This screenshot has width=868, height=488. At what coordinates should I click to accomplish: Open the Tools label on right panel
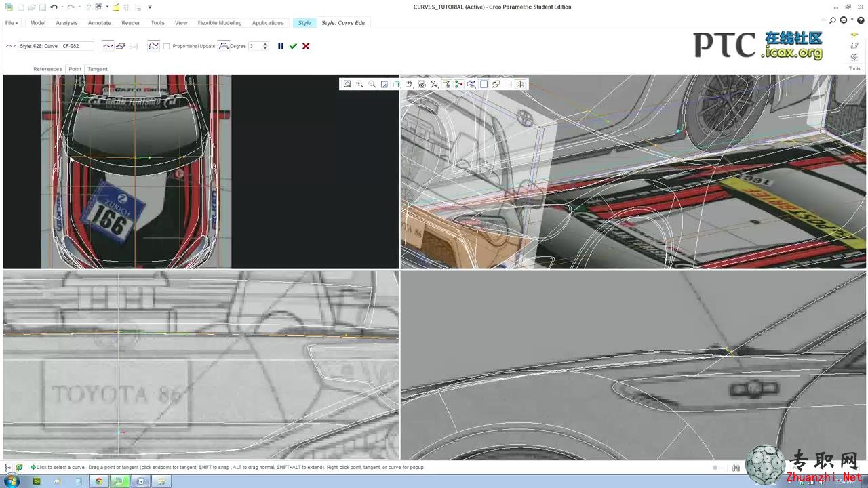[x=854, y=68]
